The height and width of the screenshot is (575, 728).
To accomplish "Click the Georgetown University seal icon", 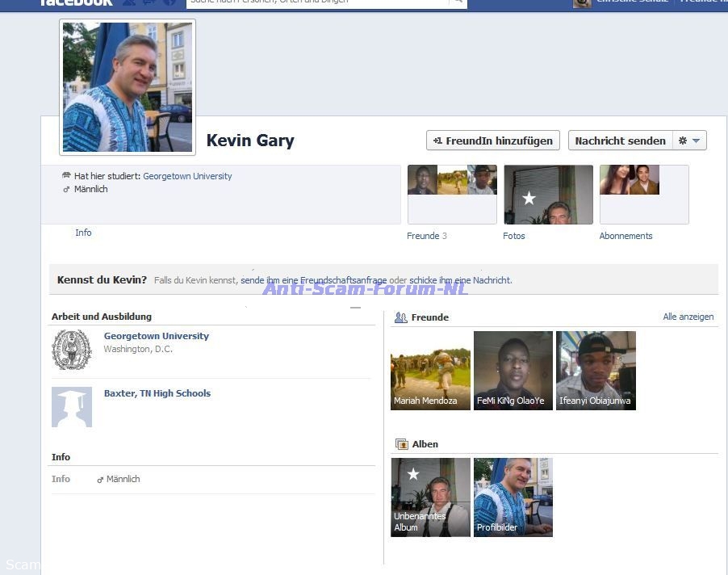I will point(72,350).
